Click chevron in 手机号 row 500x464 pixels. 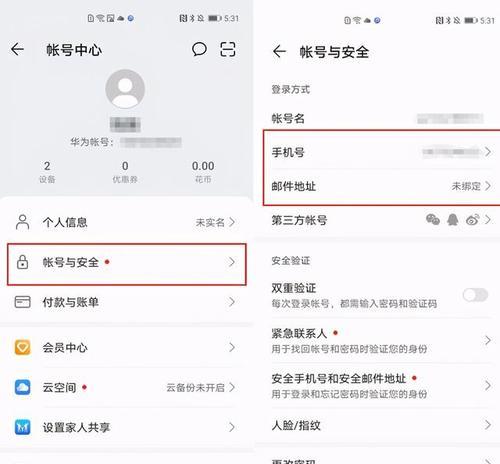(x=488, y=152)
